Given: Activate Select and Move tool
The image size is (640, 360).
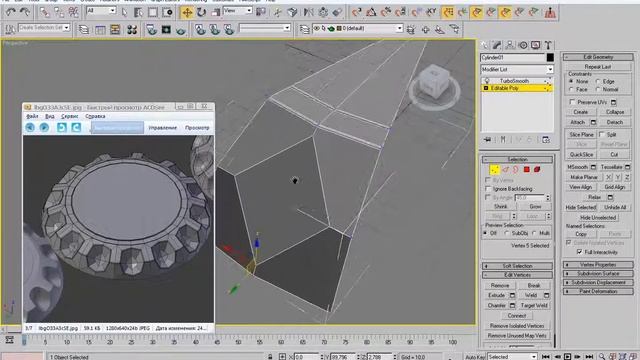Looking at the screenshot, I should (187, 13).
